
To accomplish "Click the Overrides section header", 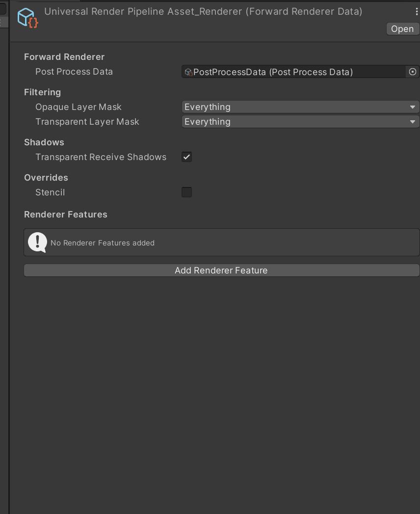I will click(46, 178).
